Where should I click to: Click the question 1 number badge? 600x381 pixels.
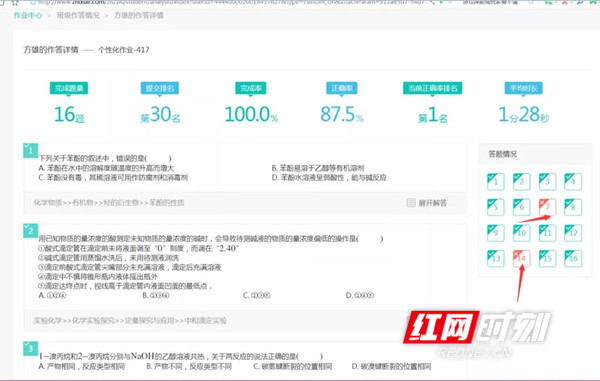coord(31,150)
